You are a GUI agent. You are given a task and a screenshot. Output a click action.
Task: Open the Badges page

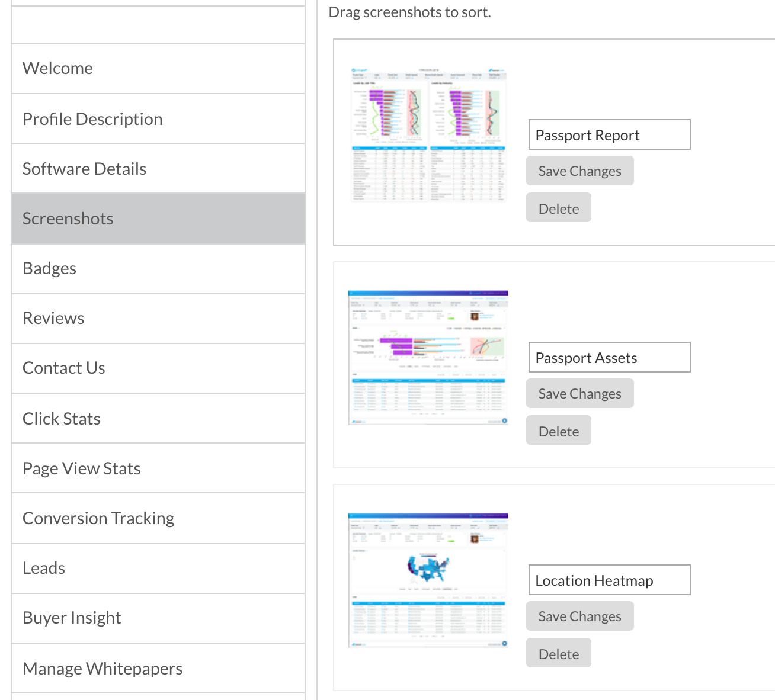point(49,268)
